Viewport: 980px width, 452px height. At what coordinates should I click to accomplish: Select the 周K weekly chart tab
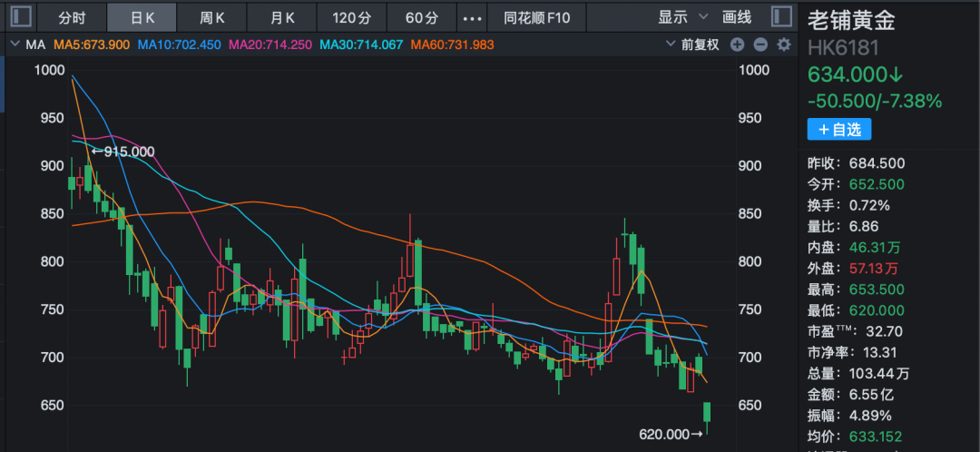pos(213,17)
